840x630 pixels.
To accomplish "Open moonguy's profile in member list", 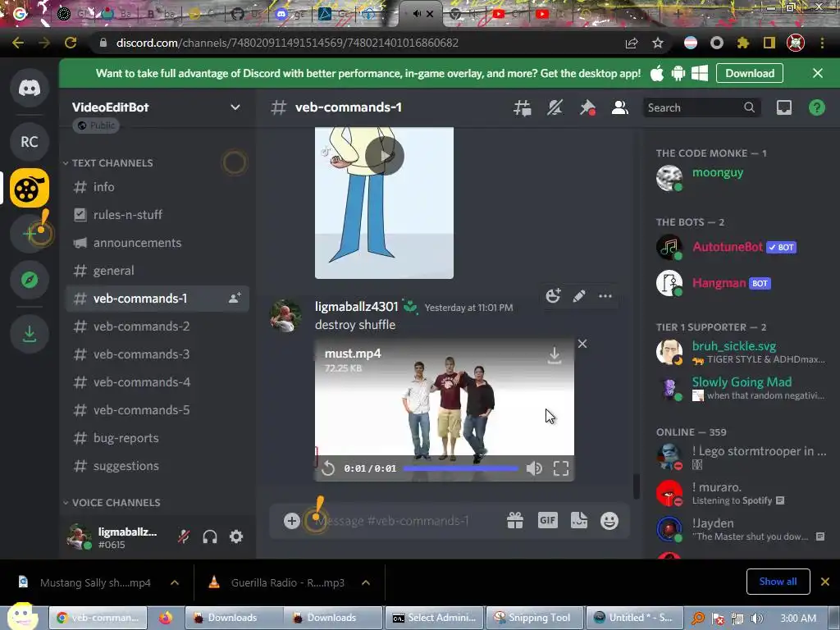I will (x=741, y=178).
